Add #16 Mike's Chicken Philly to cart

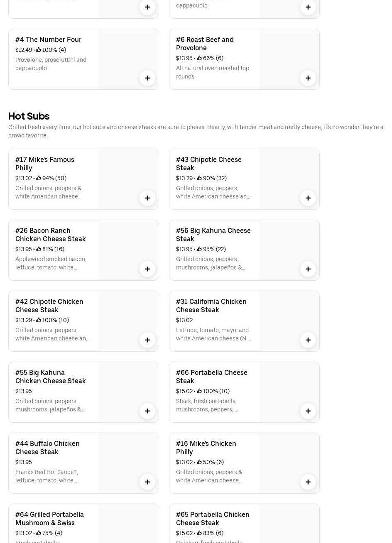(x=308, y=482)
